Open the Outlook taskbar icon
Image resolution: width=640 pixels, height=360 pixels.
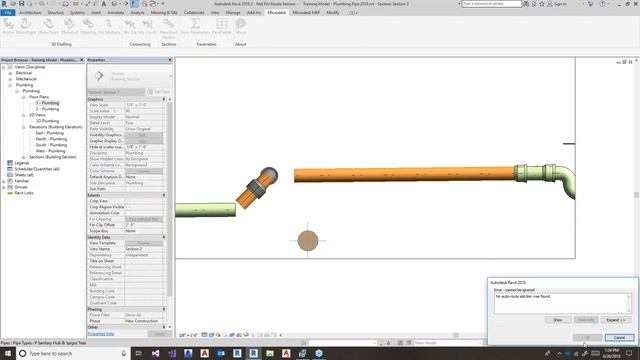[x=221, y=353]
